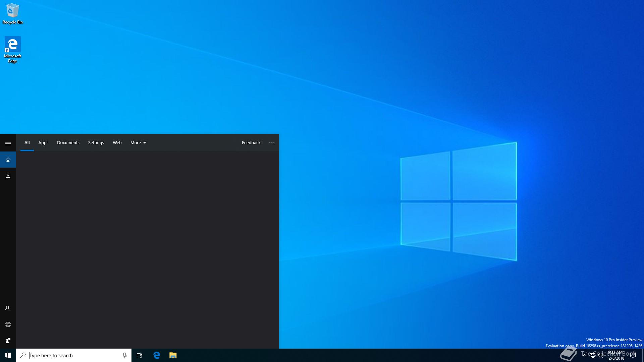Click the feedback person icon in sidebar
Screen dimensions: 644x362
pos(8,341)
